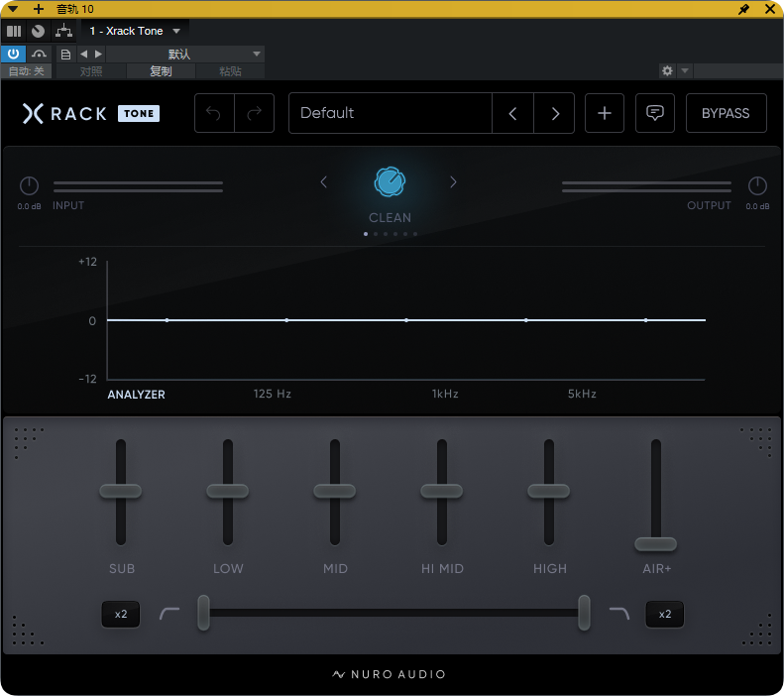
Task: Click the AIR+ fader handle
Action: point(655,544)
